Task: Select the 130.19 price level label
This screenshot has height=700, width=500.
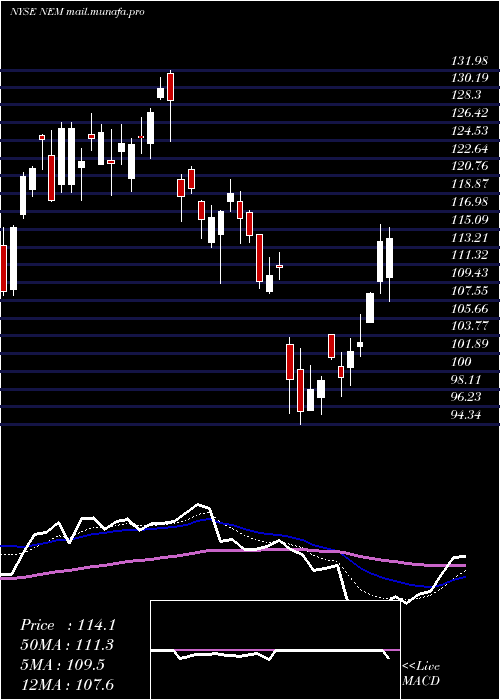Action: tap(469, 78)
